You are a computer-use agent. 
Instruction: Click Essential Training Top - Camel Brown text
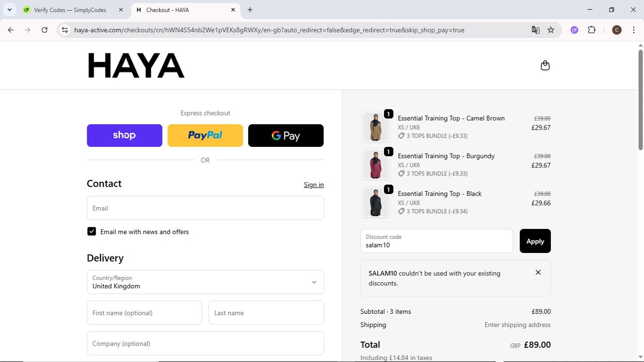tap(451, 118)
